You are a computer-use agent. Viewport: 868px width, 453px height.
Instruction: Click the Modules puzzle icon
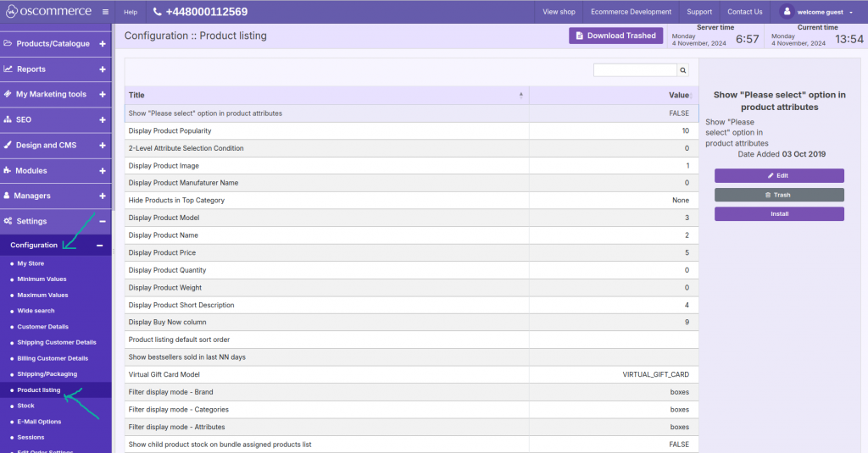point(7,170)
